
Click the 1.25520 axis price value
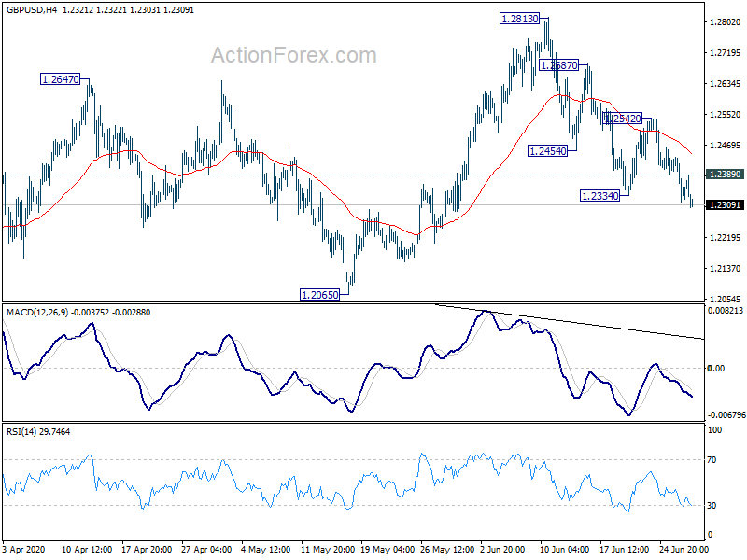tap(726, 114)
